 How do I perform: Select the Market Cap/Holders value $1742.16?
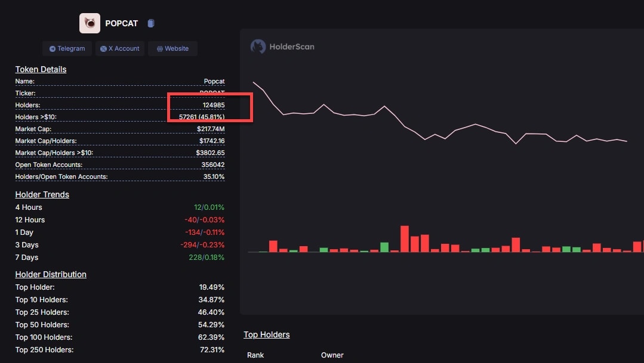[212, 141]
